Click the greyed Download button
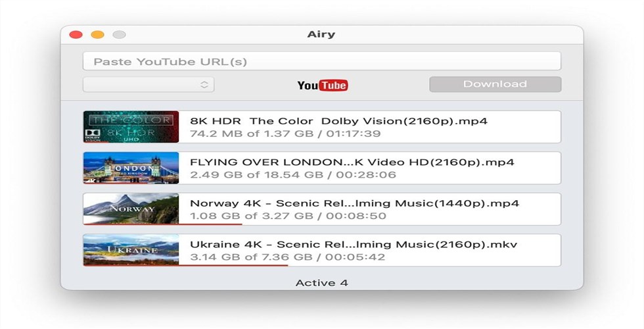 [495, 84]
